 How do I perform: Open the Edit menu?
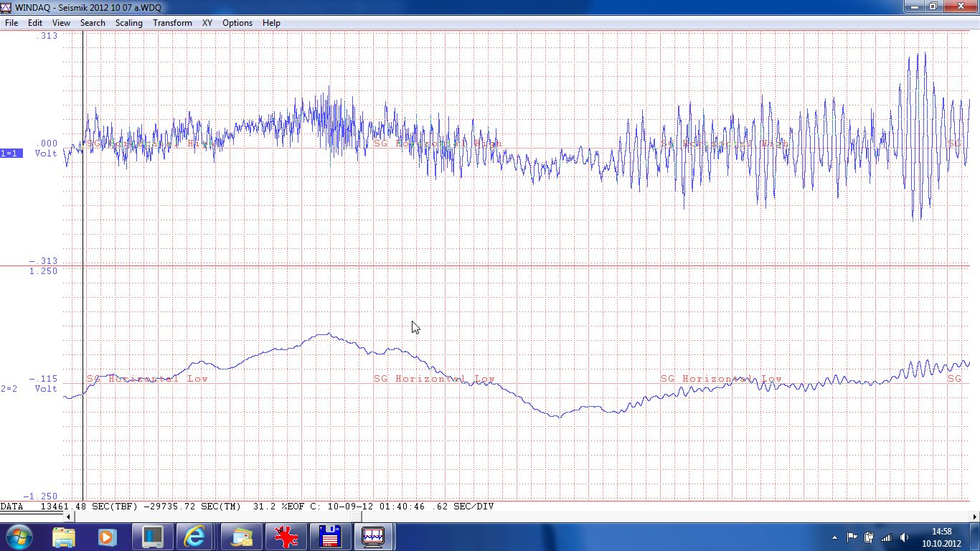click(x=35, y=23)
